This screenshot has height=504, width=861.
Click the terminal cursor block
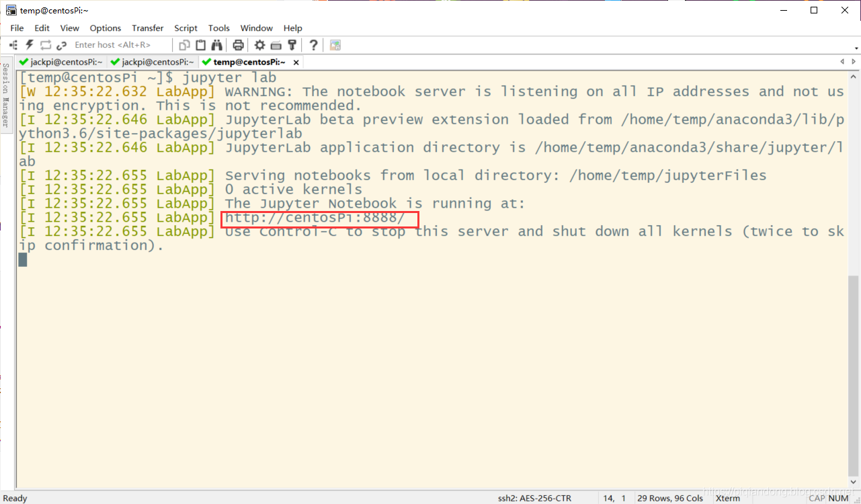coord(23,259)
